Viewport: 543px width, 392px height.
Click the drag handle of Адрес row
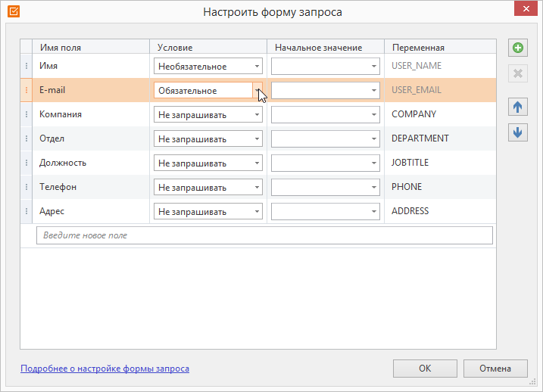tap(27, 211)
